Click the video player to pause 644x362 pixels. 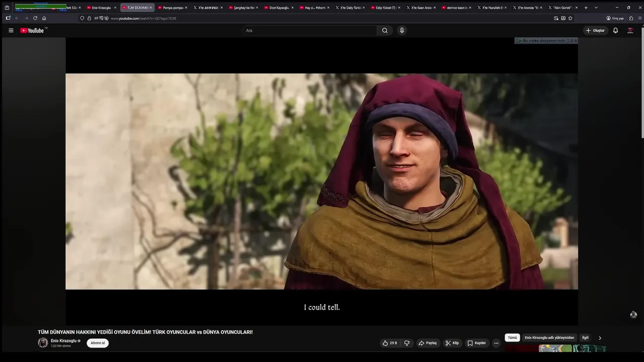(x=321, y=182)
